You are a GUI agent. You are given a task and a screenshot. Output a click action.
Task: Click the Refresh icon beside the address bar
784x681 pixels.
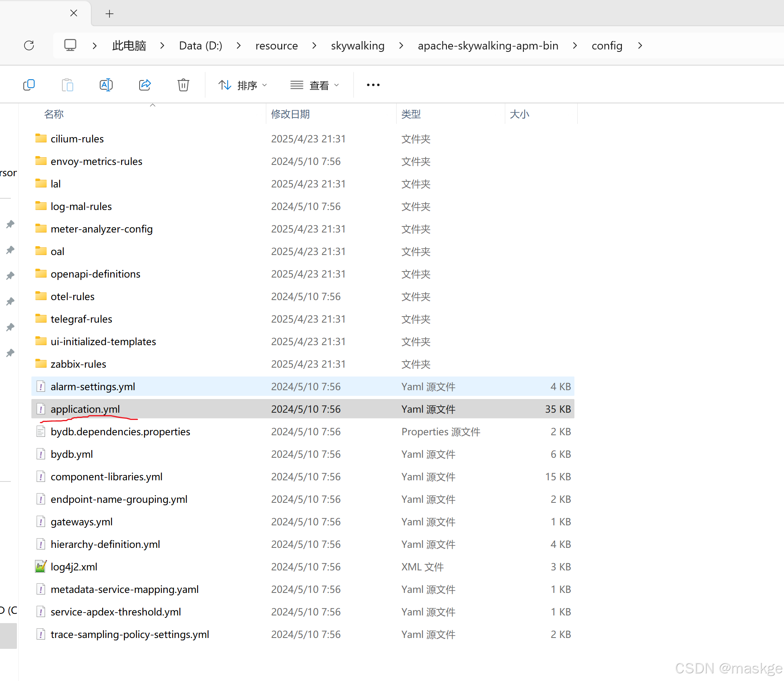pos(29,45)
